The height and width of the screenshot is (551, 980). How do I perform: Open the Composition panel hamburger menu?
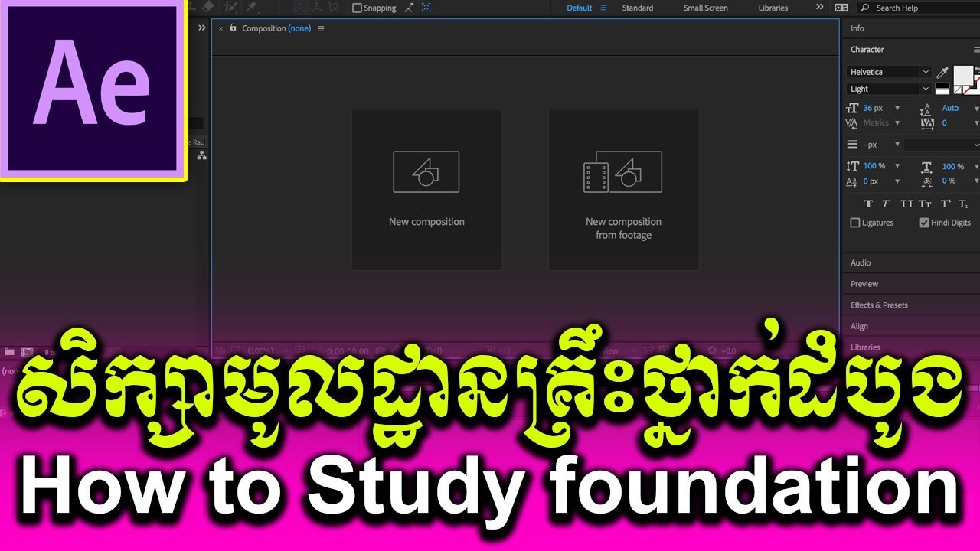[321, 28]
